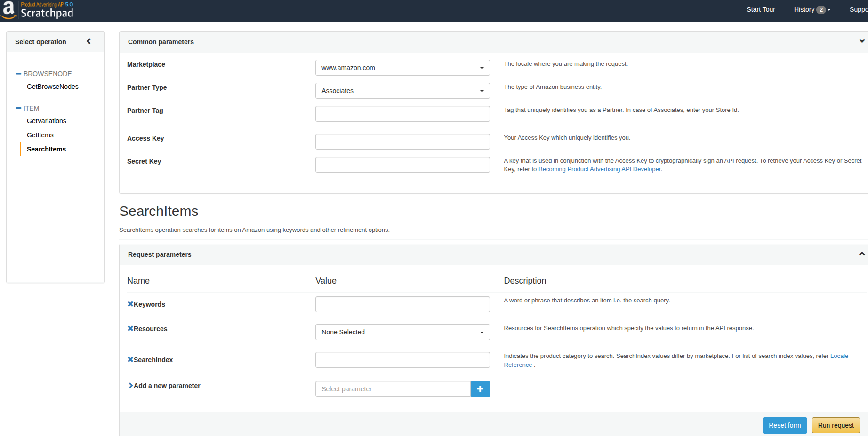Collapse the Common parameters panel chevron
This screenshot has width=868, height=436.
pyautogui.click(x=861, y=41)
